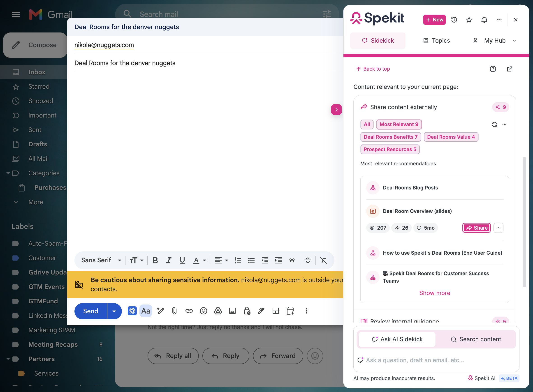
Task: Apply italic formatting in compose toolbar
Action: coord(169,260)
